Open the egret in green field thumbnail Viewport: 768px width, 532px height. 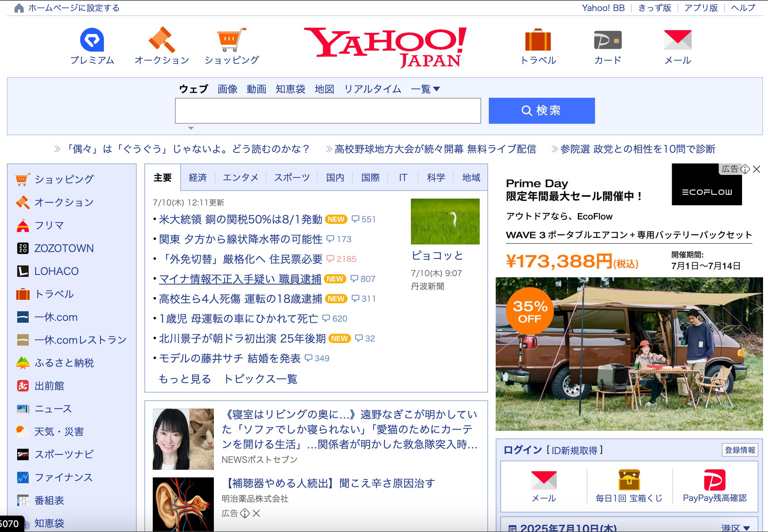coord(445,222)
